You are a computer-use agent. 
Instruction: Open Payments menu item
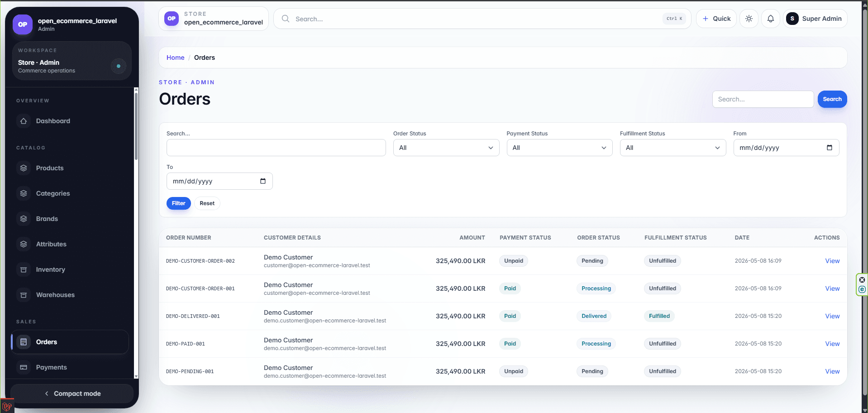70,367
